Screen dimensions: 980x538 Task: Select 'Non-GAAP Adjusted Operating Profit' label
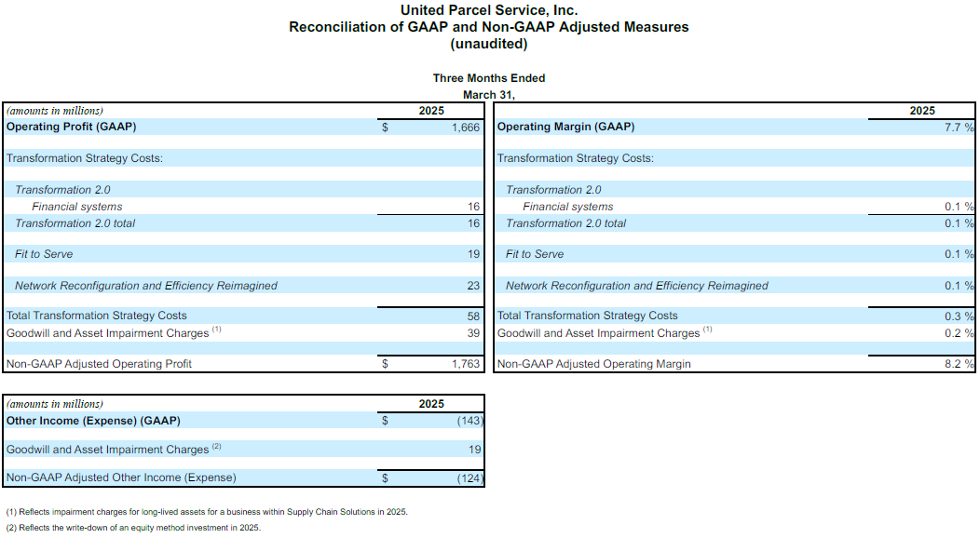[x=99, y=364]
